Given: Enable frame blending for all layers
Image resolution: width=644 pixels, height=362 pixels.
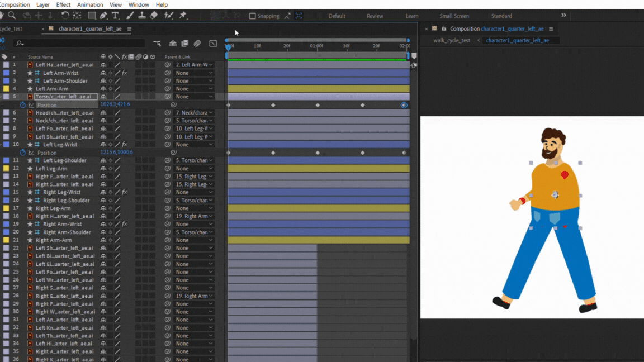Looking at the screenshot, I should tap(185, 43).
